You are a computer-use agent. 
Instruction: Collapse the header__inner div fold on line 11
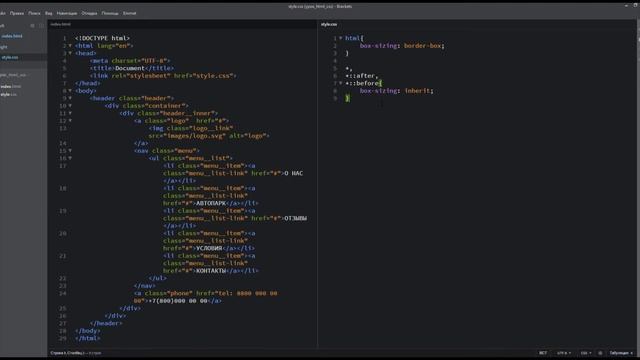(x=70, y=113)
